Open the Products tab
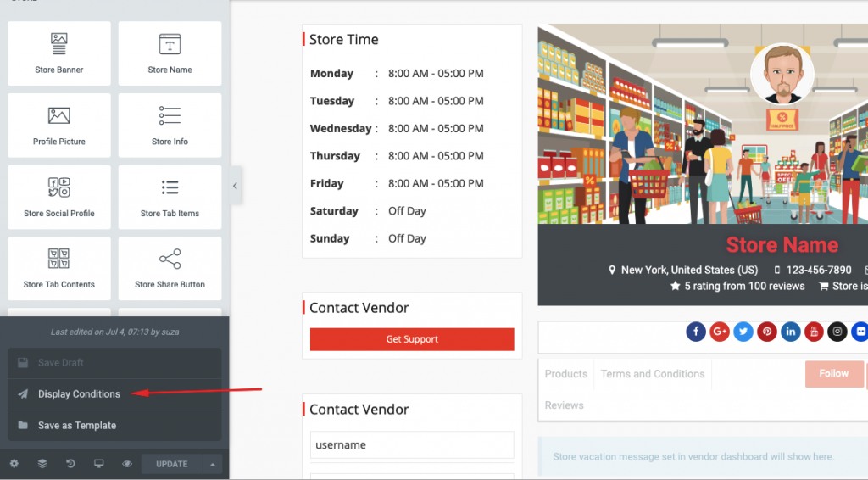The width and height of the screenshot is (868, 480). (565, 374)
